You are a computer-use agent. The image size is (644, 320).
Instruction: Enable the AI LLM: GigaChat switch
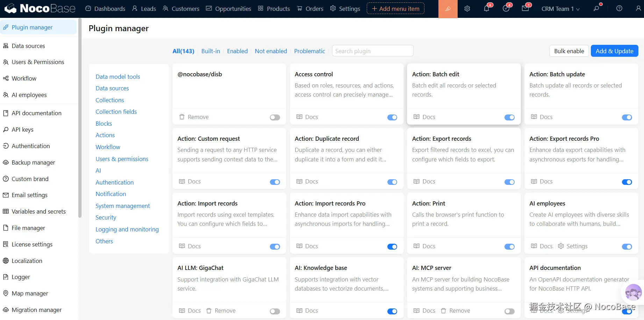(275, 311)
